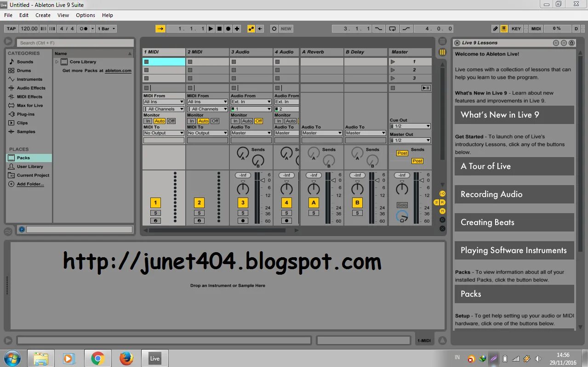Viewport: 588px width, 367px height.
Task: Open track 1 MIDI To No Output dropdown
Action: coord(164,133)
